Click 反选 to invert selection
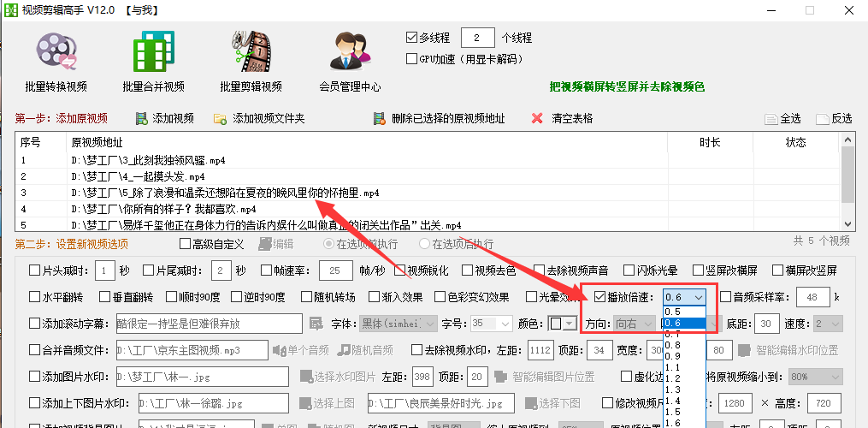The height and width of the screenshot is (428, 868). point(835,119)
